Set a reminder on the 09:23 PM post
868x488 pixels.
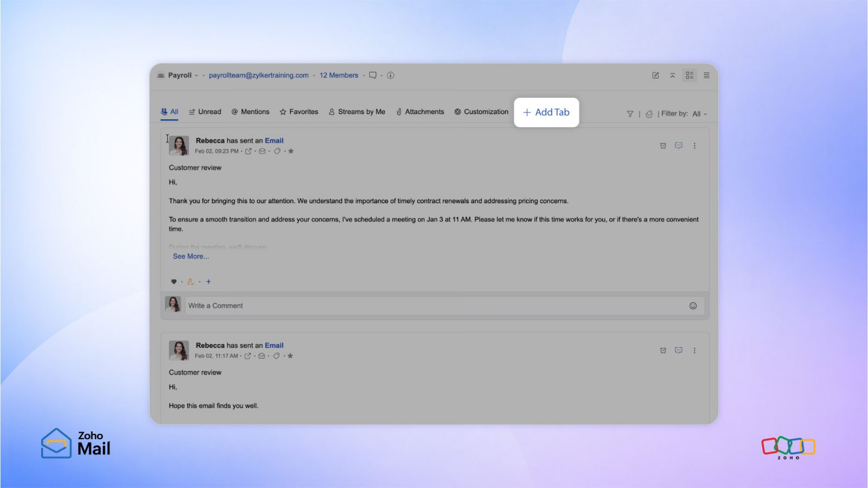pos(663,146)
